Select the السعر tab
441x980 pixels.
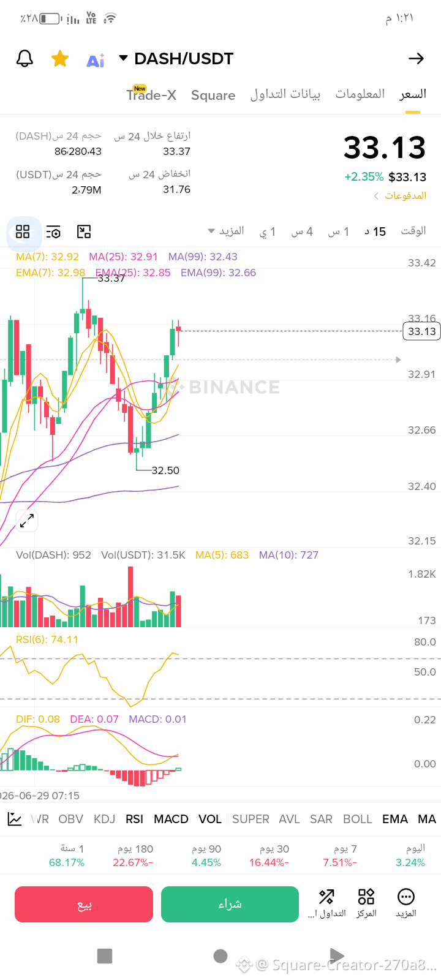tap(413, 94)
